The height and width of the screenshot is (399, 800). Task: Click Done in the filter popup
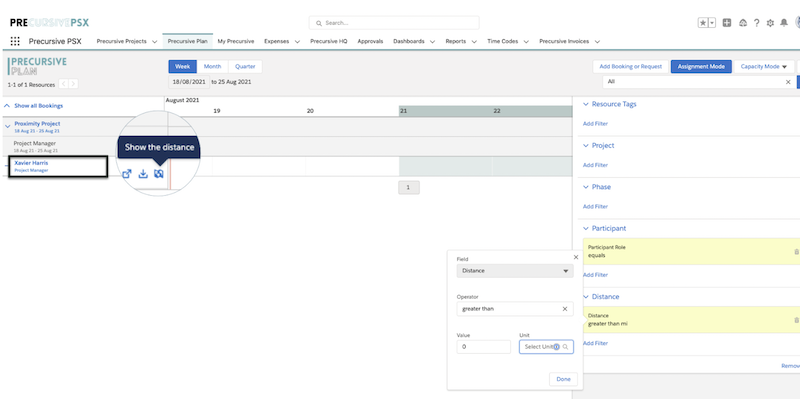(x=563, y=379)
